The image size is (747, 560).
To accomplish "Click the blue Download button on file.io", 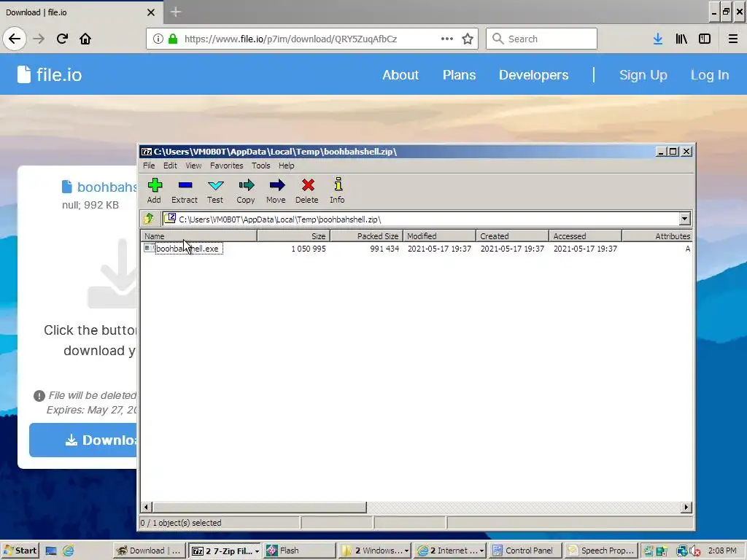I will (x=83, y=440).
